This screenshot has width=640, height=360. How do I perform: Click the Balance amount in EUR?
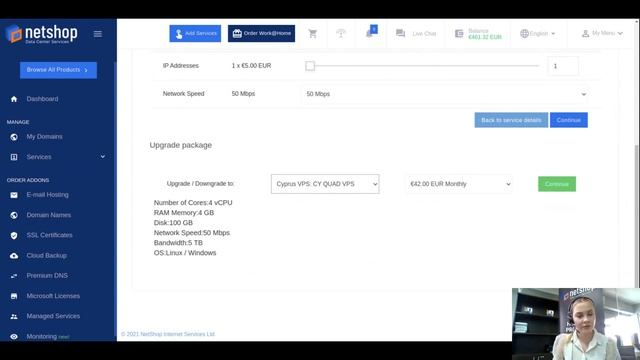point(484,37)
